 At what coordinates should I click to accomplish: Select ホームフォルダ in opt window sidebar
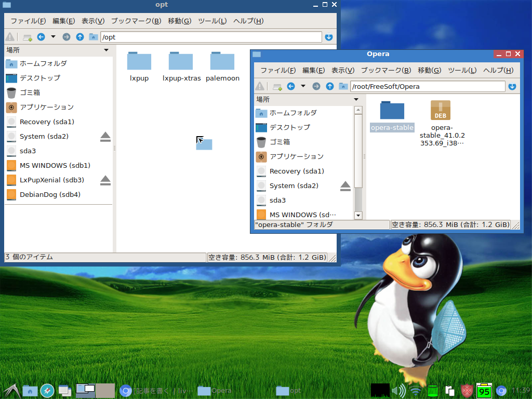pos(58,63)
